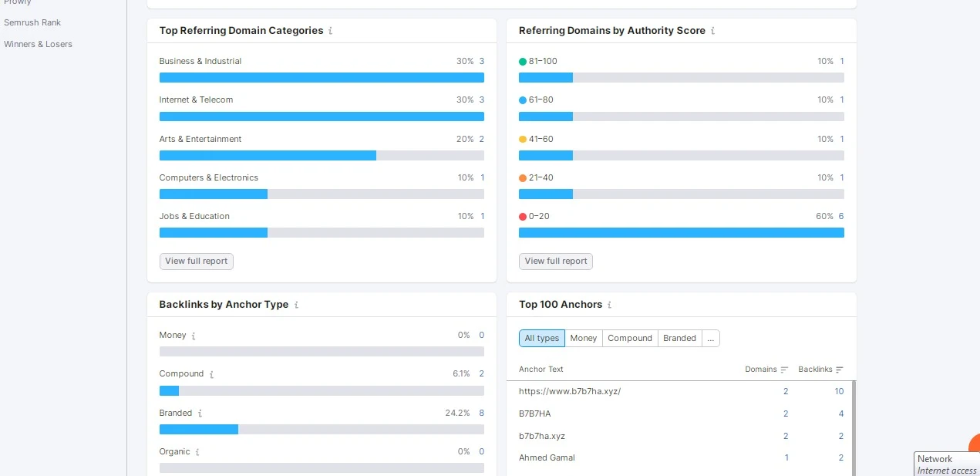Click the Business & Industrial progress bar
Image resolution: width=980 pixels, height=476 pixels.
point(322,77)
